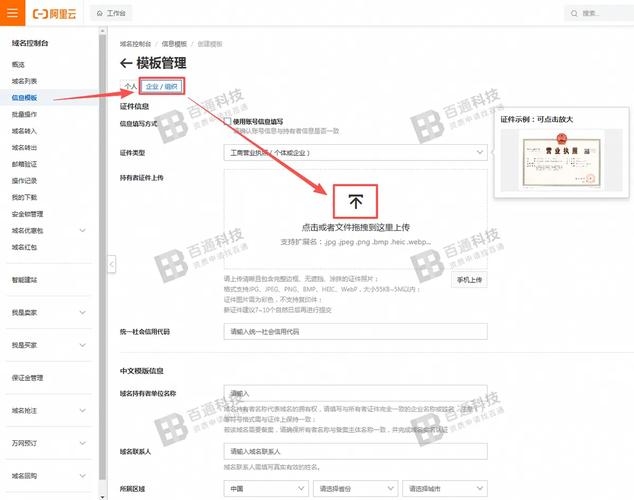This screenshot has height=500, width=634.
Task: Switch to the 企业 / 组织 tab
Action: pos(161,86)
